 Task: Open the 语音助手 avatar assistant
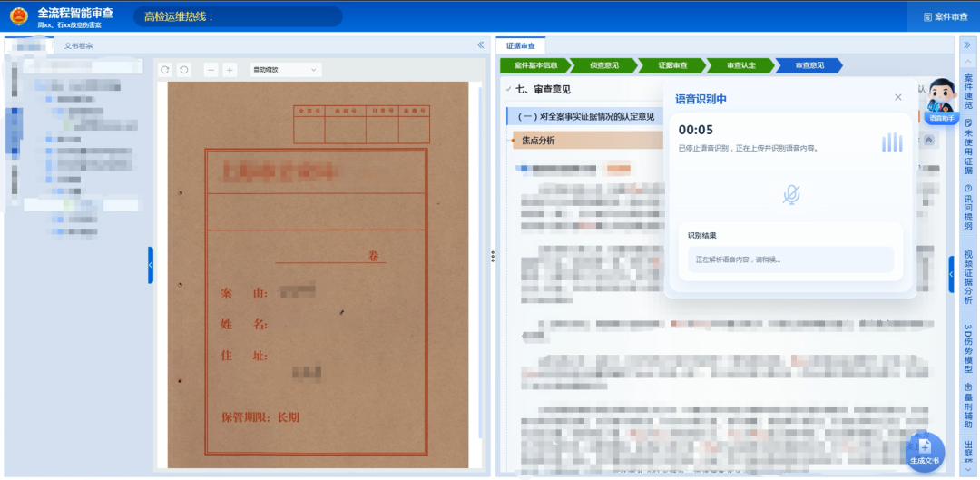coord(943,99)
